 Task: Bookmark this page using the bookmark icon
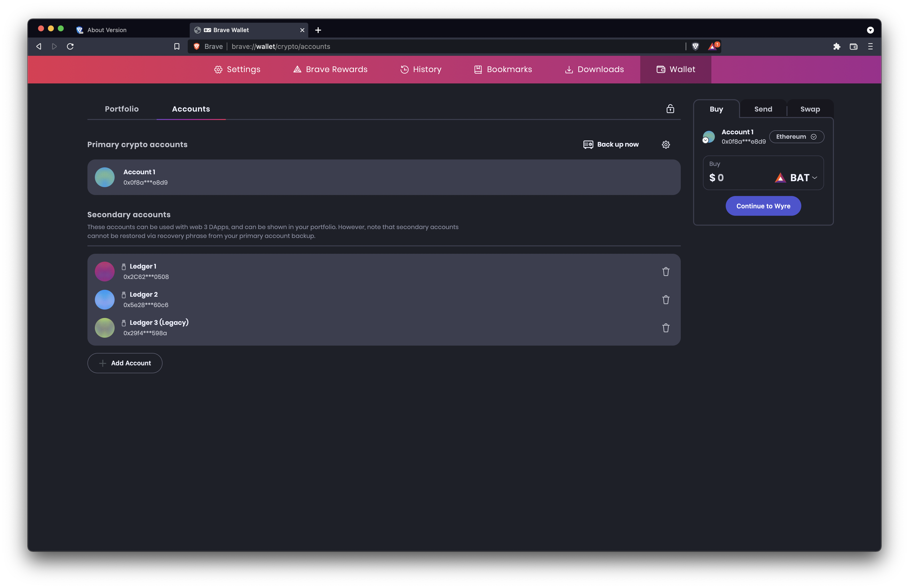tap(177, 47)
